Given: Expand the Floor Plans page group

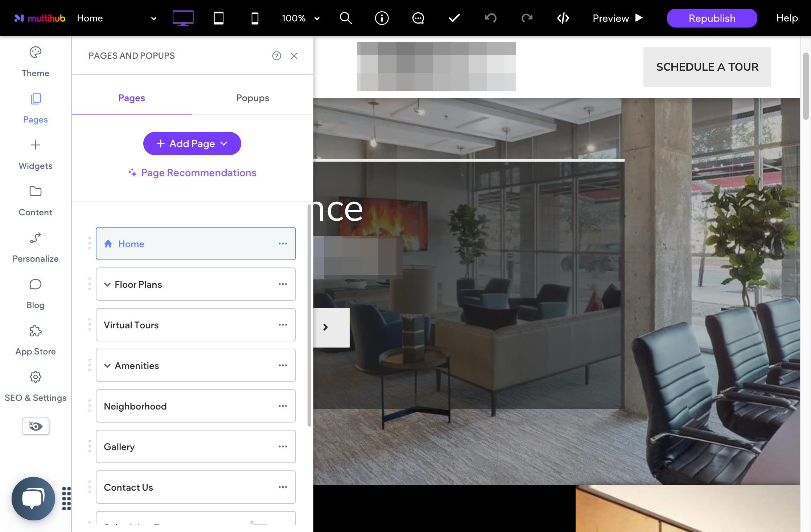Looking at the screenshot, I should coord(107,284).
